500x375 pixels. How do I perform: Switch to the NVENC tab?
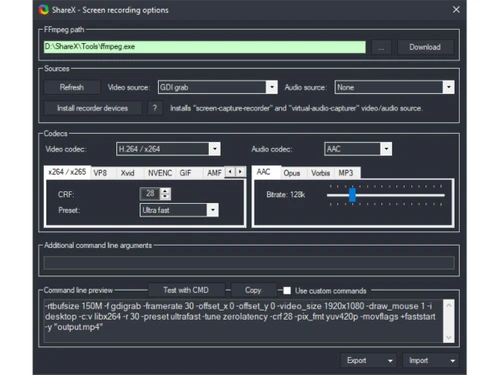[x=160, y=173]
